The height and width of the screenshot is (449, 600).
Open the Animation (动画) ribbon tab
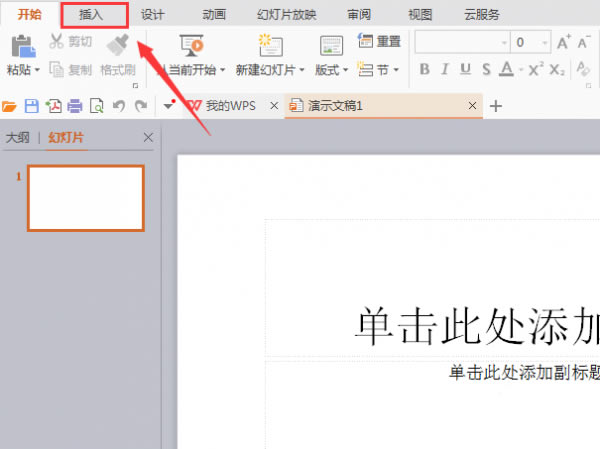214,15
